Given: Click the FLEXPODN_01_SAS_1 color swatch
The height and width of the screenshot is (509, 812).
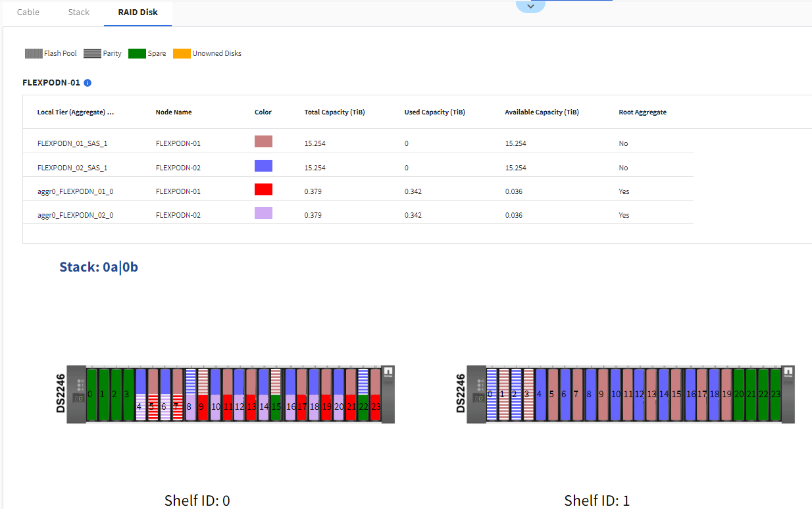Looking at the screenshot, I should (263, 141).
